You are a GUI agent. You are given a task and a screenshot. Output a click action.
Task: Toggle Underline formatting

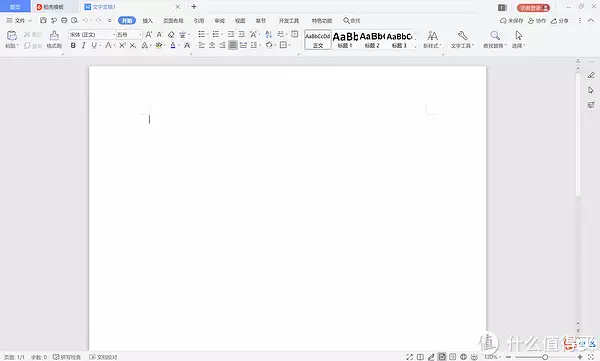(94, 45)
